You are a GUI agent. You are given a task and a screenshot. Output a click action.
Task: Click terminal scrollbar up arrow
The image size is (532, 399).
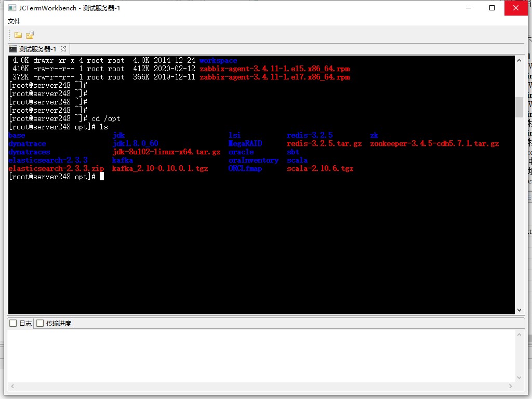click(x=519, y=60)
